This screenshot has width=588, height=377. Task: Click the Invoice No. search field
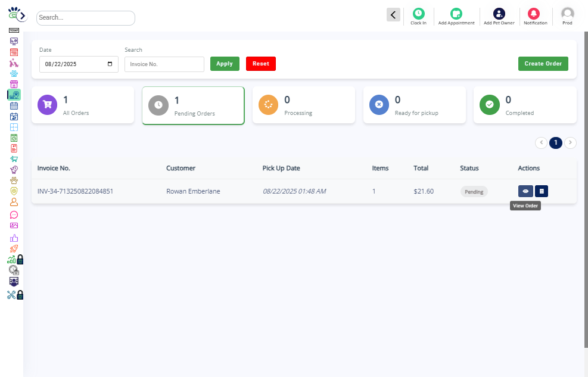click(x=164, y=64)
